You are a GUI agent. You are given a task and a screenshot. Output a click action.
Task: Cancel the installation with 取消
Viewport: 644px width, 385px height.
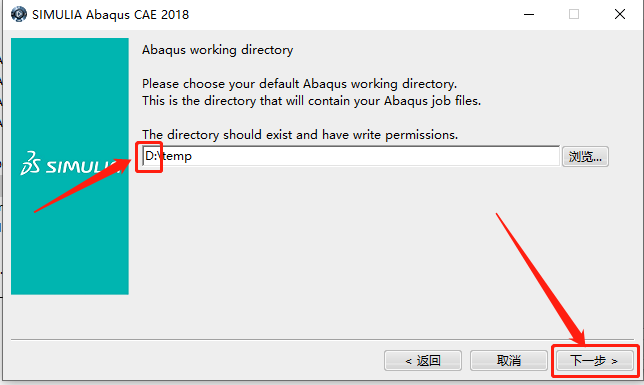coord(508,361)
